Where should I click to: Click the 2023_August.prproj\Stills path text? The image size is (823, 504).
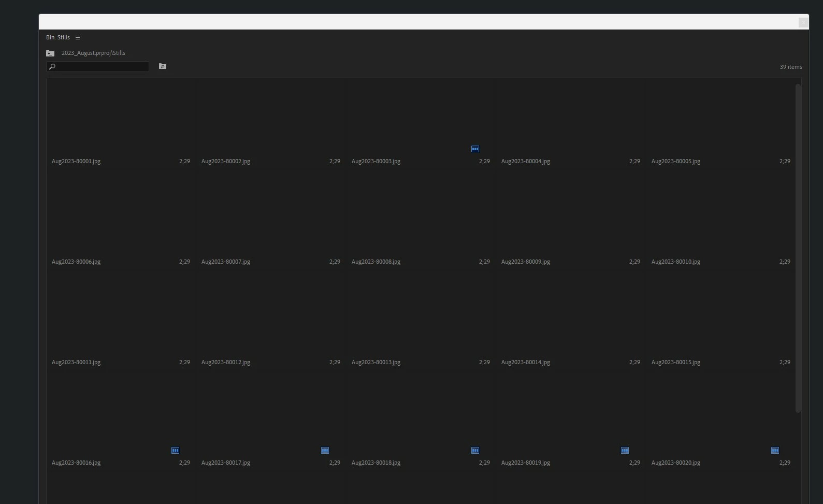pos(93,53)
